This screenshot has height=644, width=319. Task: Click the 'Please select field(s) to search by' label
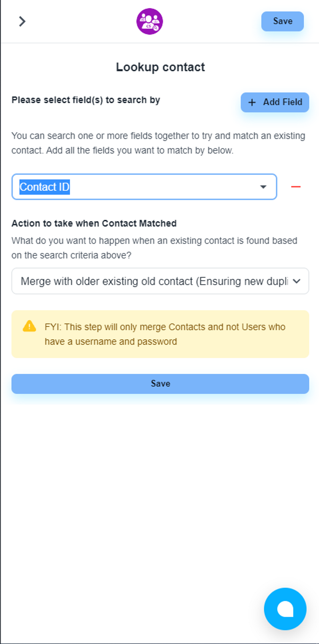[x=86, y=100]
